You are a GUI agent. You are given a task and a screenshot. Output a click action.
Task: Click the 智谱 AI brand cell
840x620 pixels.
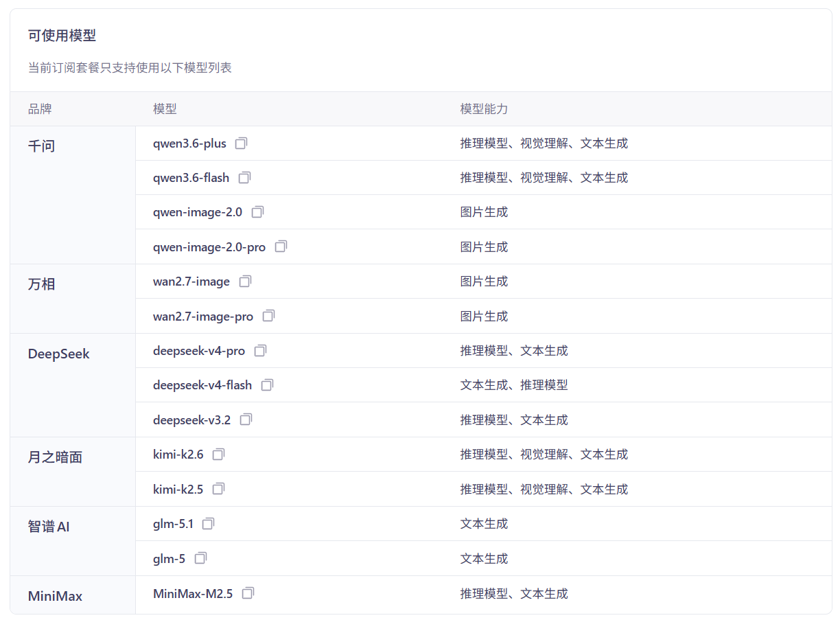pos(73,541)
